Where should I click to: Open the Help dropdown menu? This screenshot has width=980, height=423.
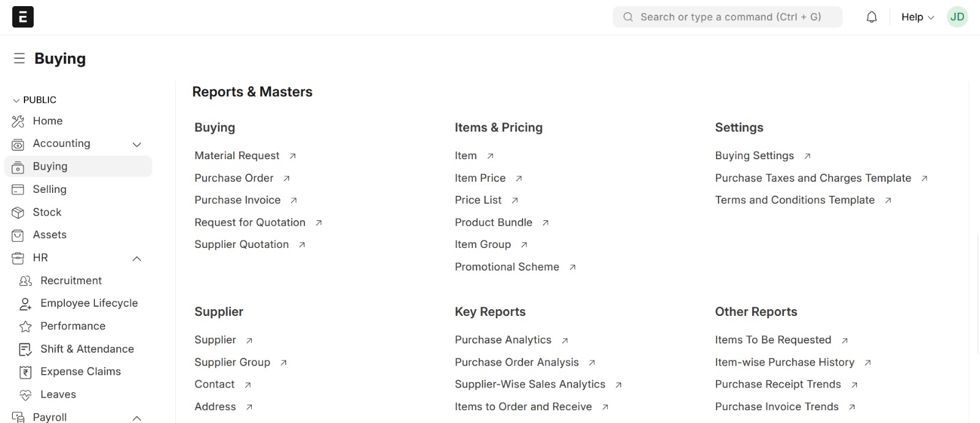tap(917, 17)
